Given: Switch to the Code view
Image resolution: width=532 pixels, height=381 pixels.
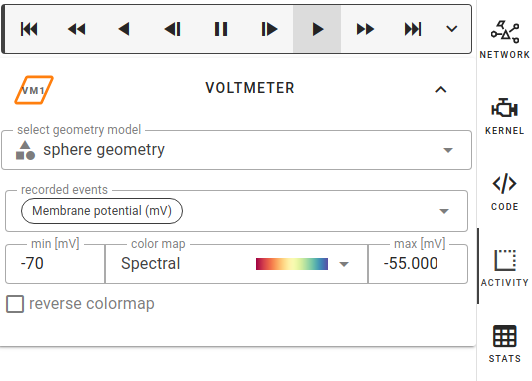Looking at the screenshot, I should (505, 191).
